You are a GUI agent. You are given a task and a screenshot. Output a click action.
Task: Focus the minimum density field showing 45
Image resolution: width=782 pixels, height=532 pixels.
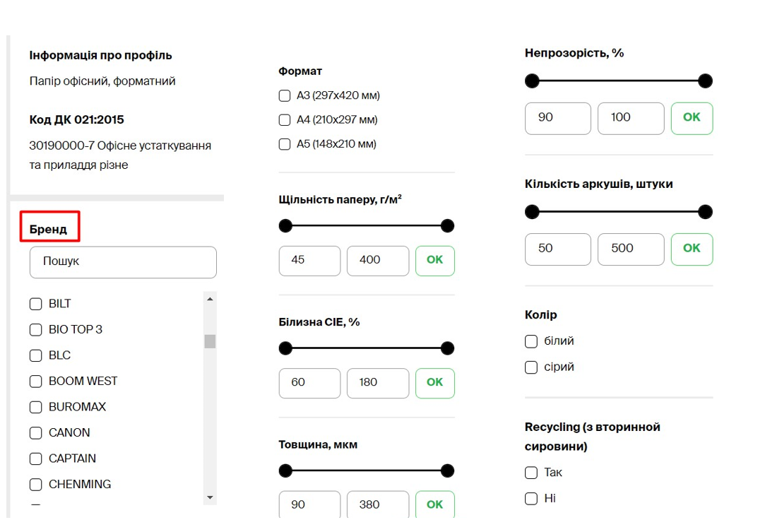coord(309,260)
